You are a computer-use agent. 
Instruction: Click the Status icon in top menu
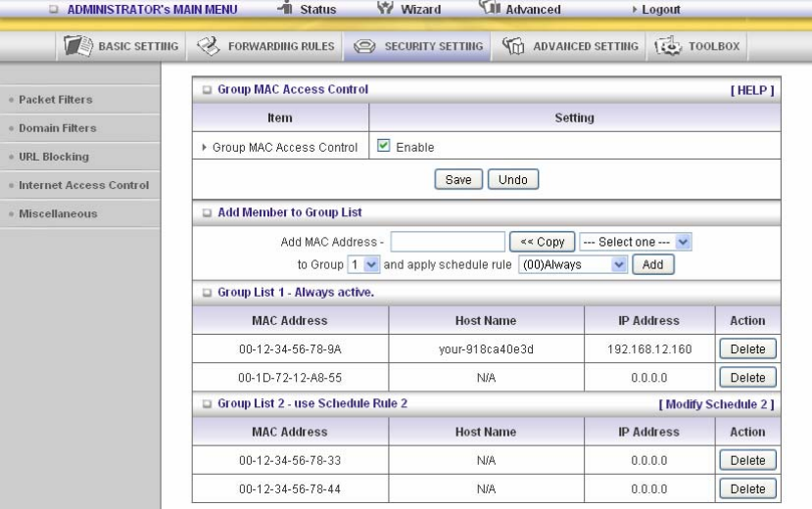285,7
